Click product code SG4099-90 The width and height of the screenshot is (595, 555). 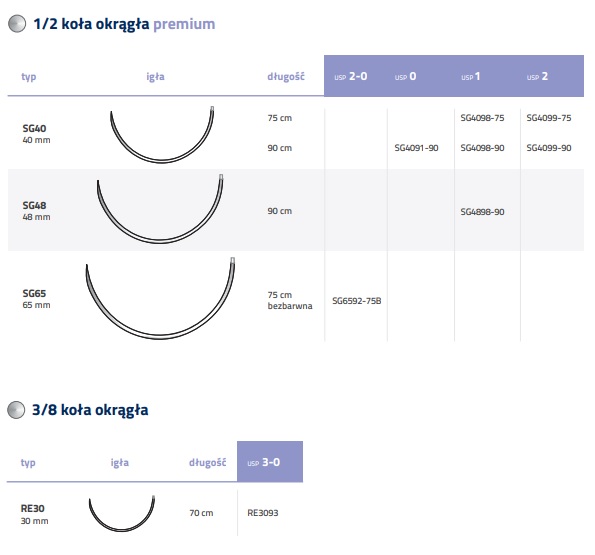549,148
